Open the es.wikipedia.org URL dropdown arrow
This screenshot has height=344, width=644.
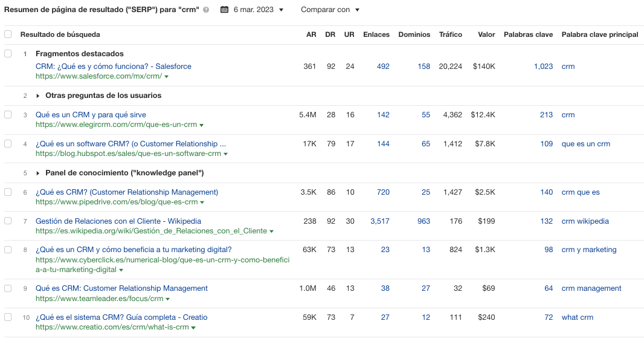tap(271, 231)
